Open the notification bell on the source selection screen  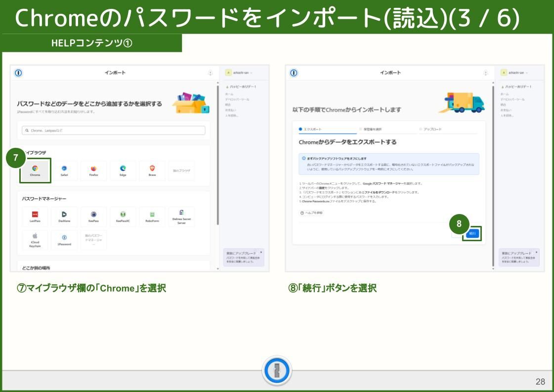point(210,73)
